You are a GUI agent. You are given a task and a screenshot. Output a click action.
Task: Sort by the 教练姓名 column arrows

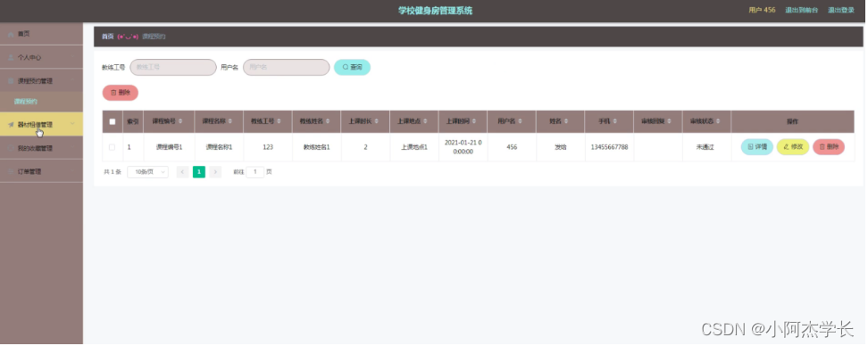pos(329,121)
